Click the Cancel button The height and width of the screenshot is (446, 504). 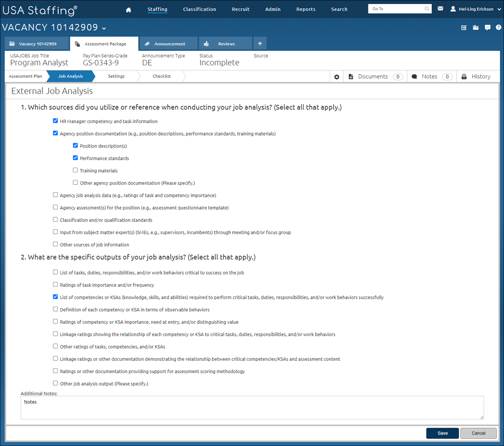tap(478, 433)
